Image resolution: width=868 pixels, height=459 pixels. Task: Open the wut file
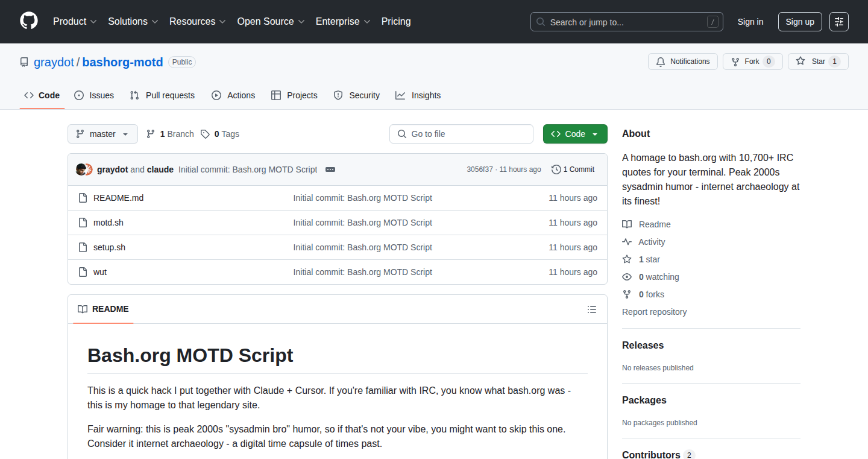tap(100, 272)
